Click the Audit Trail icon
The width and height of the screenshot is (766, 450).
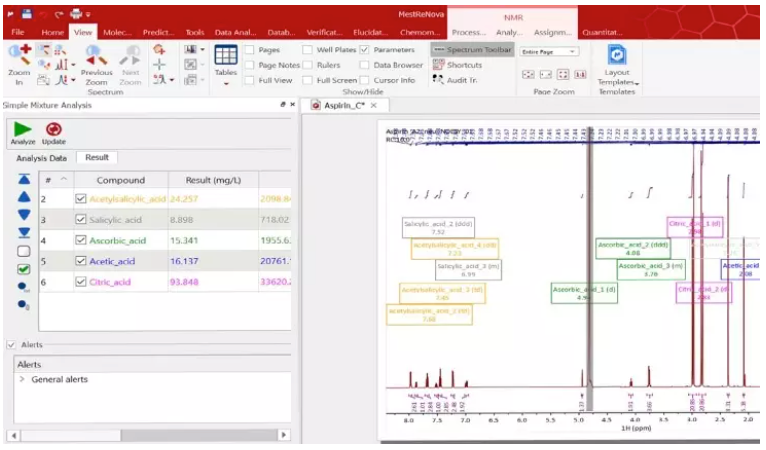(x=438, y=80)
